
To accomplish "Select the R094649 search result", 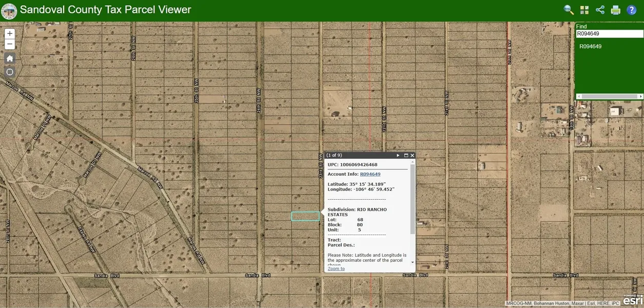I will point(591,46).
